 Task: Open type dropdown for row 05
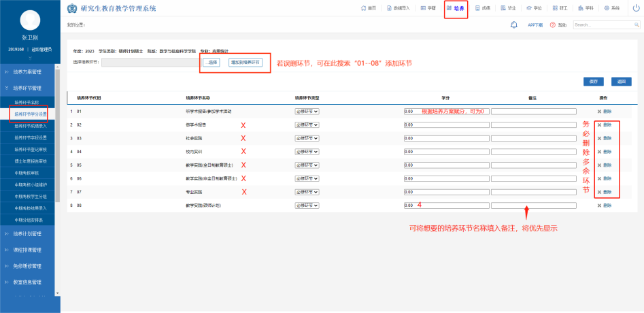point(307,165)
